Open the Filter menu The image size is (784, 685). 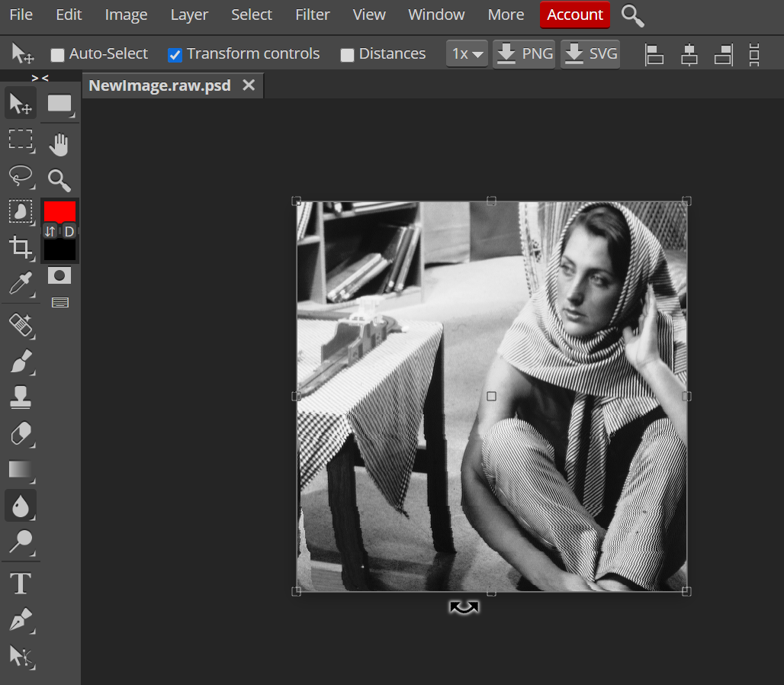coord(313,14)
